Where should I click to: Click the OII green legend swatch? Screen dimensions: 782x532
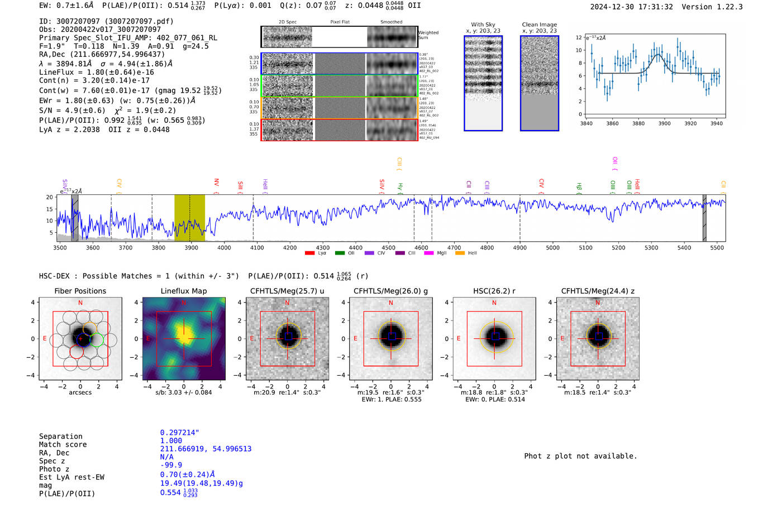click(x=340, y=253)
